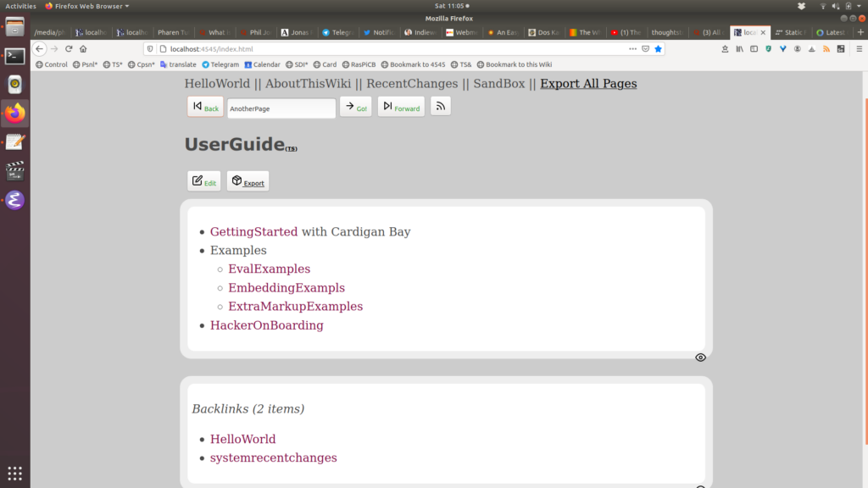Open the Control bookmark
Viewport: 868px width, 488px height.
click(x=52, y=64)
